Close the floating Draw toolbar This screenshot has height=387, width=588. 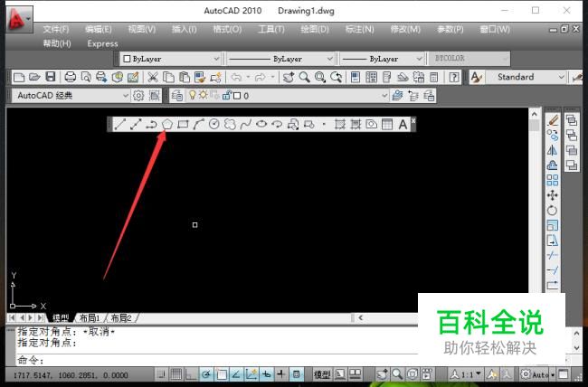[x=413, y=120]
